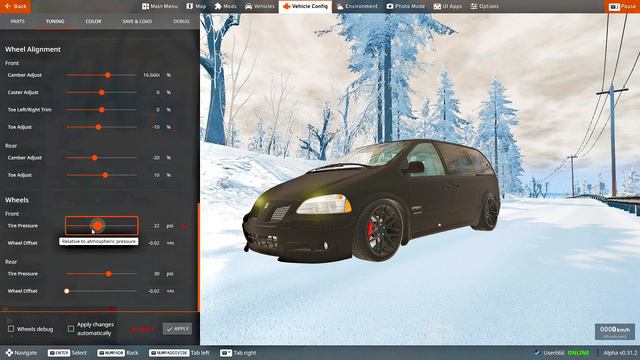Click the APPLY button
The image size is (640, 360).
[x=177, y=329]
